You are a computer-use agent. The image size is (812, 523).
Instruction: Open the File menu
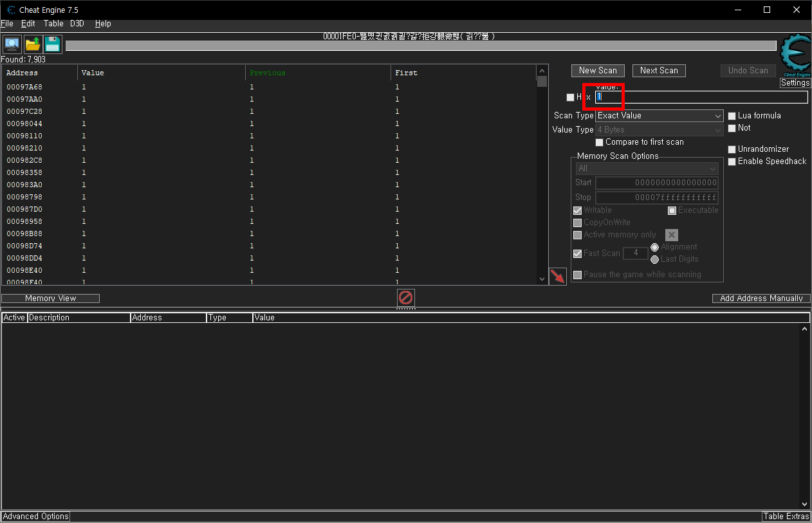[x=7, y=23]
